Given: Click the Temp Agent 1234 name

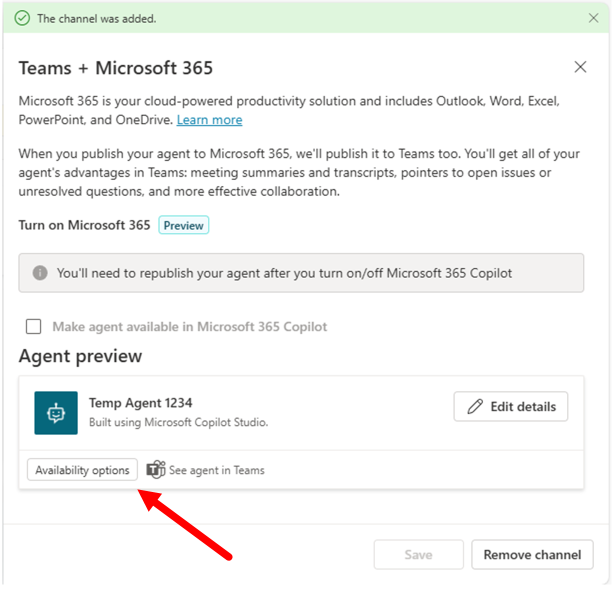Looking at the screenshot, I should [x=141, y=402].
